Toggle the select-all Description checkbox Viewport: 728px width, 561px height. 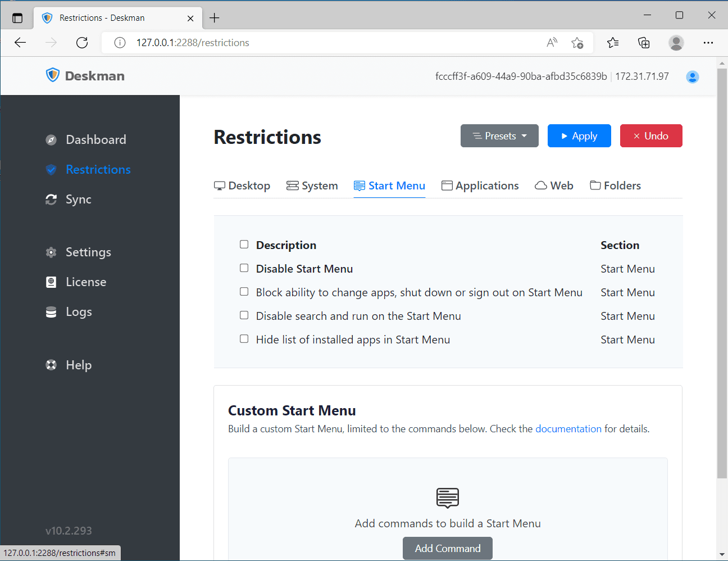point(244,245)
